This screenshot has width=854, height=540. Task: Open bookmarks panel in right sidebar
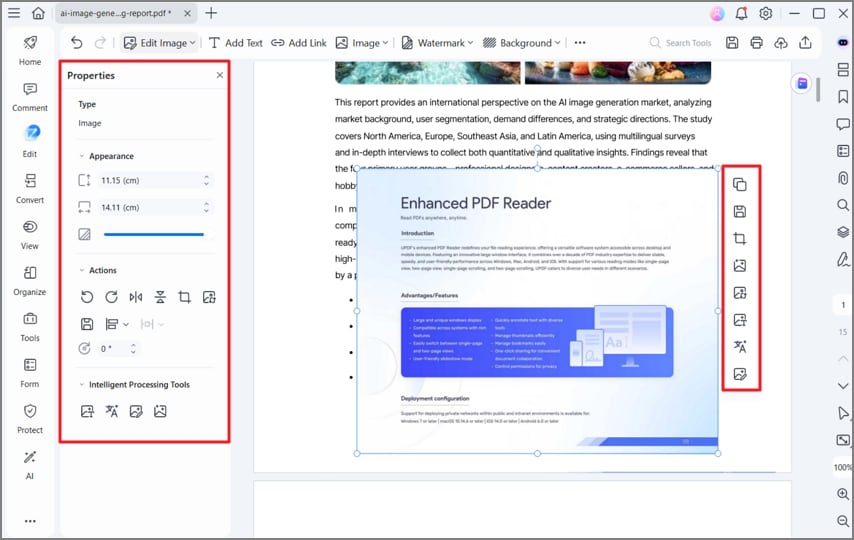coord(843,96)
